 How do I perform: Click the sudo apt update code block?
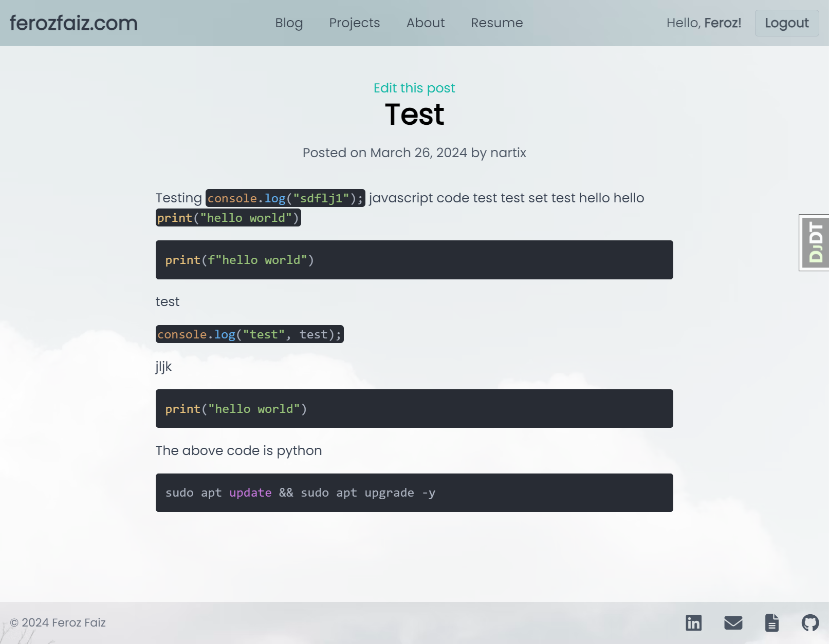click(414, 493)
